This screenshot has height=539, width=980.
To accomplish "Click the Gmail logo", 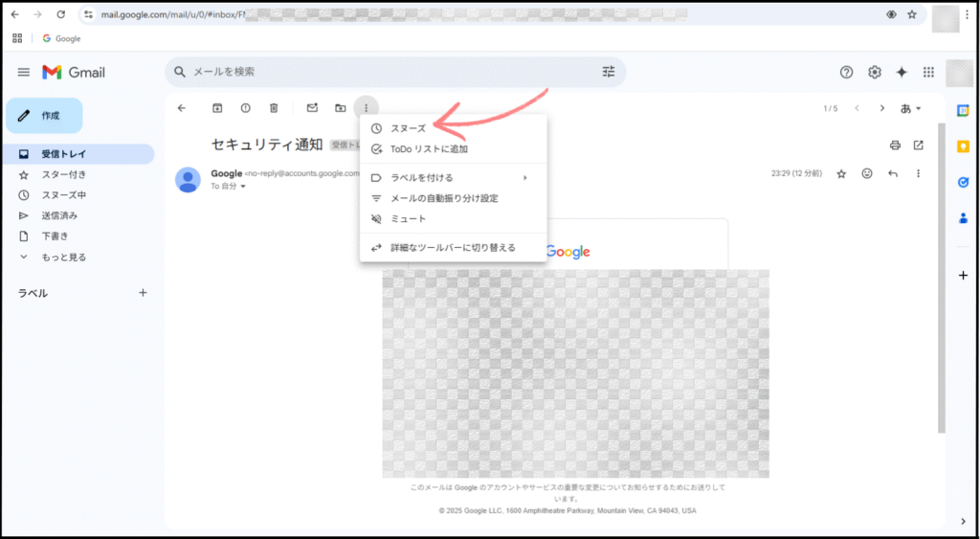I will pyautogui.click(x=74, y=73).
